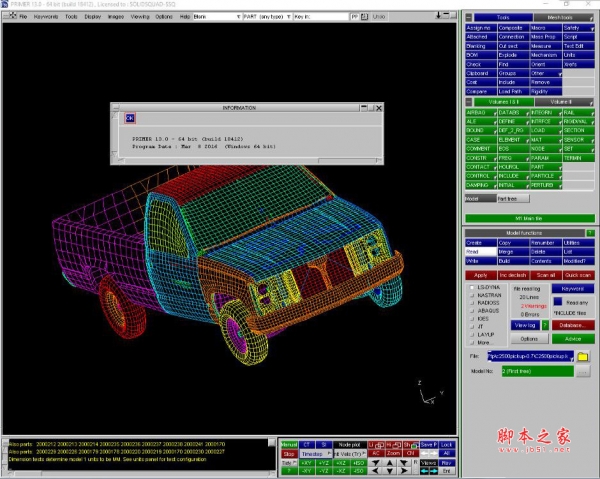Open the Keywords menu
This screenshot has width=600, height=479.
(x=46, y=17)
